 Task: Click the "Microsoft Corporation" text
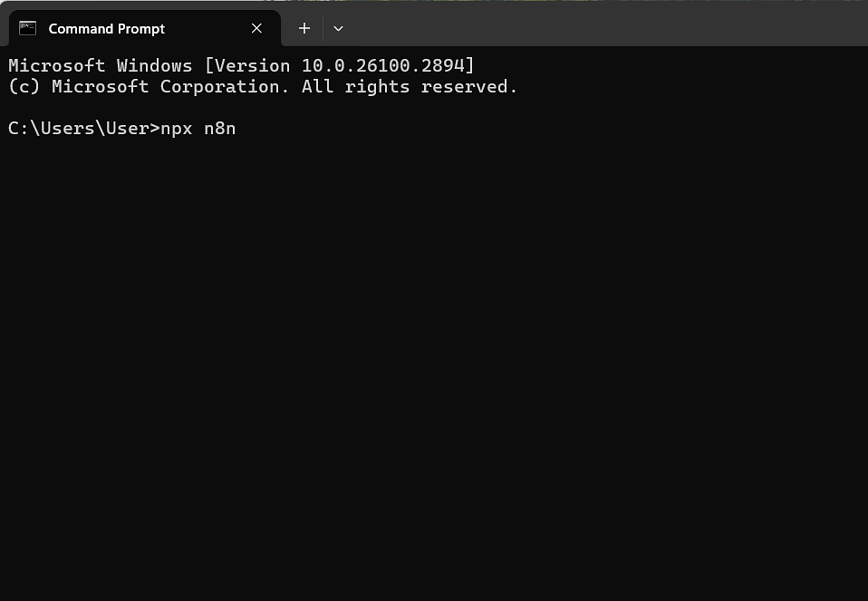coord(170,87)
